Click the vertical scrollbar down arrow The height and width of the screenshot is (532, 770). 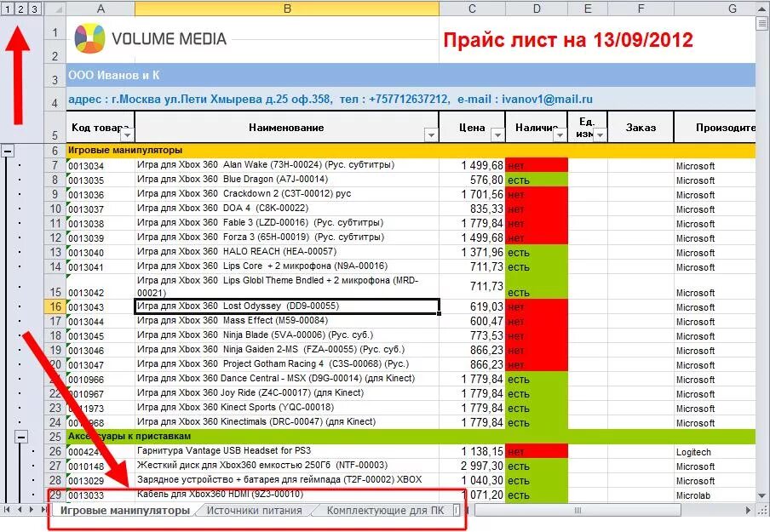[x=762, y=495]
